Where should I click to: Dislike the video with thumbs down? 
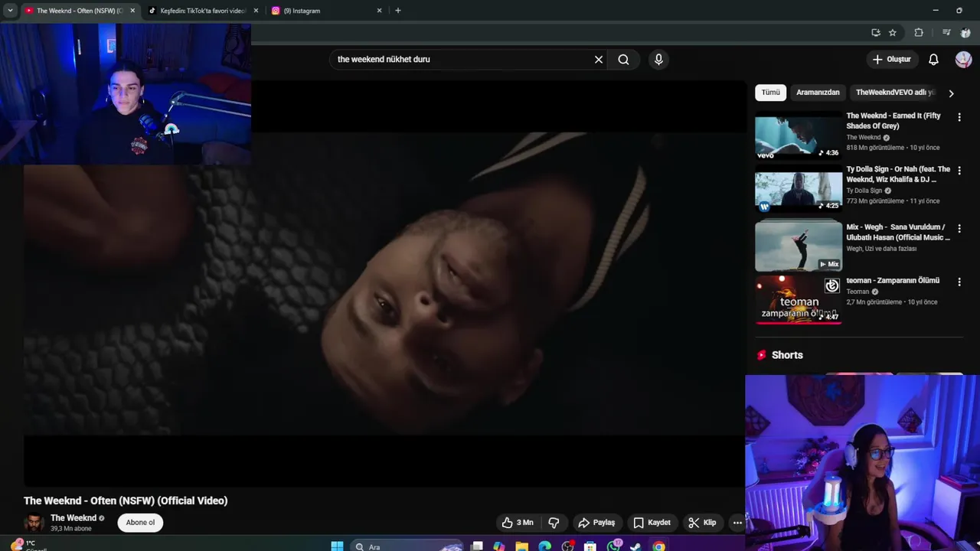[x=554, y=523]
